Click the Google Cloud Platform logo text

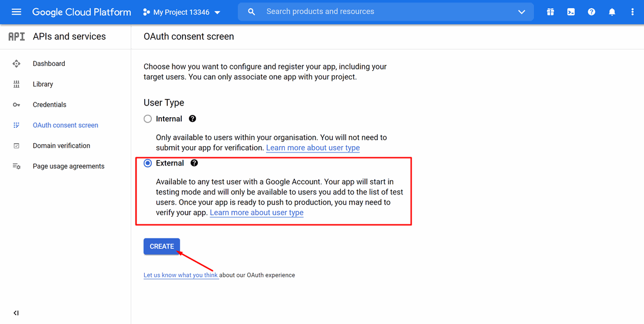pos(82,12)
